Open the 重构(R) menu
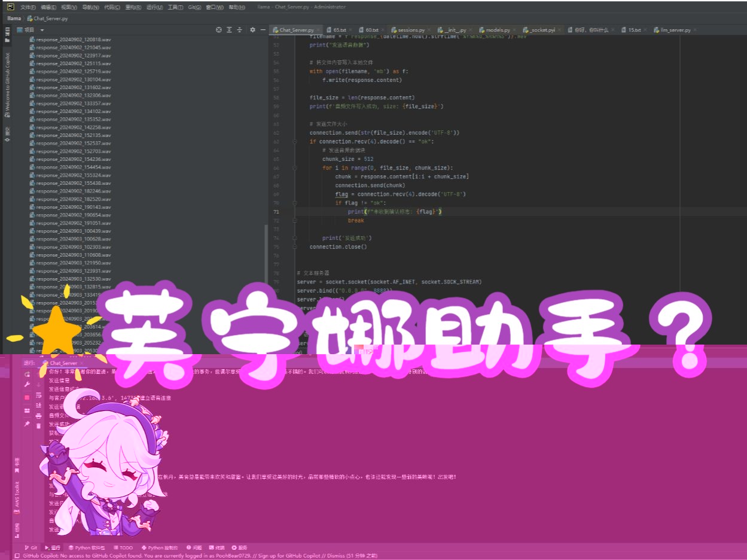 (133, 7)
